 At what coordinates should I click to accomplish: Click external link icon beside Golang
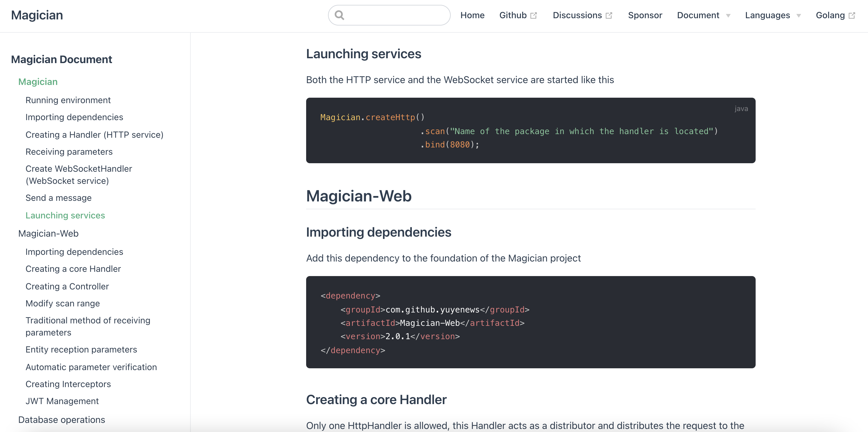pos(852,15)
